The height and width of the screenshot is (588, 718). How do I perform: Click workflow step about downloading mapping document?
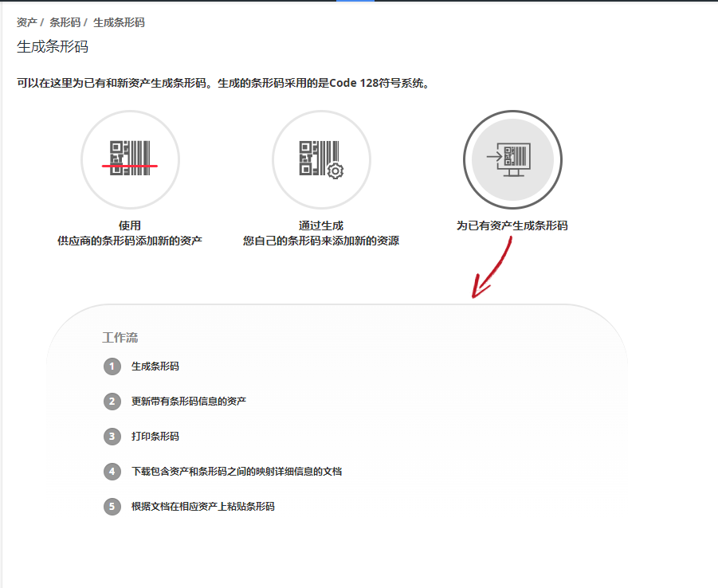237,471
